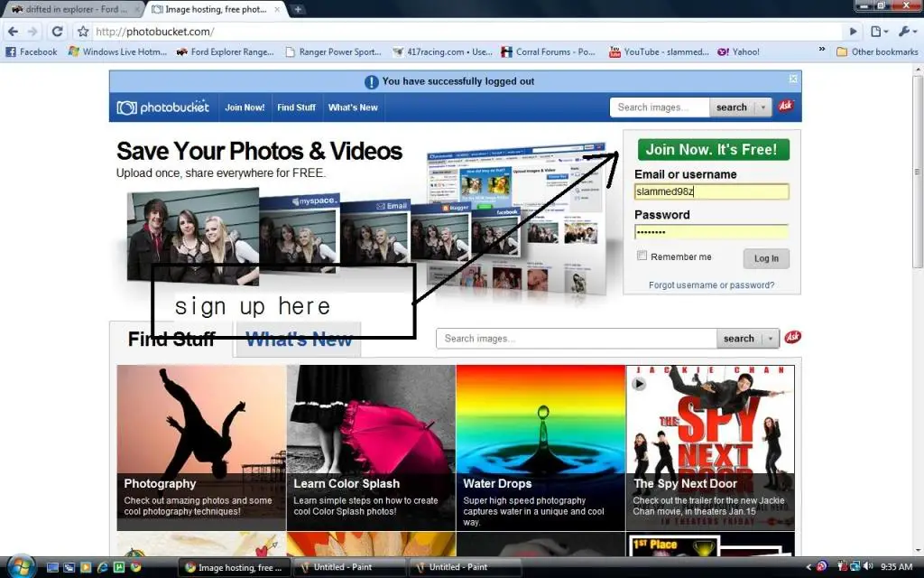
Task: Click the Password field
Action: [711, 232]
